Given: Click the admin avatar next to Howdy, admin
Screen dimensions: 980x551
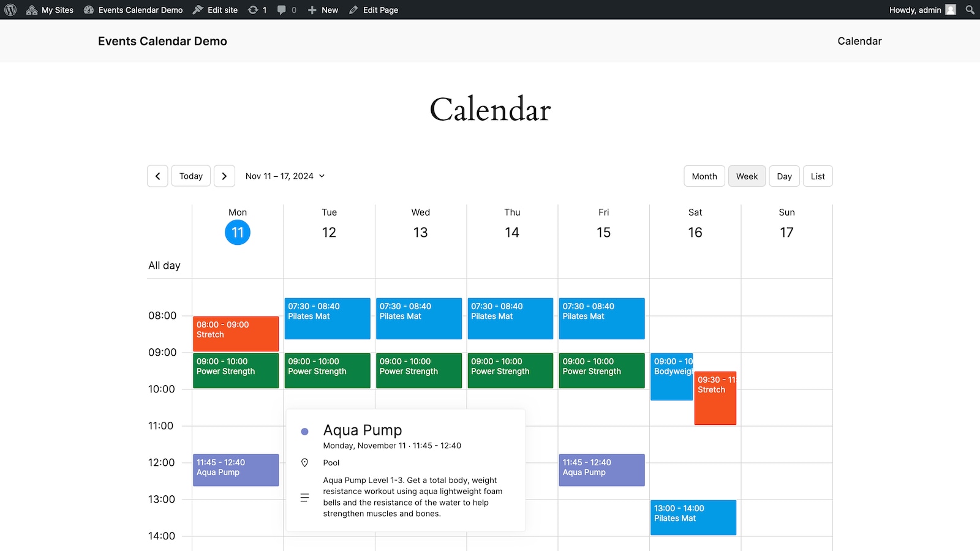Looking at the screenshot, I should coord(950,10).
